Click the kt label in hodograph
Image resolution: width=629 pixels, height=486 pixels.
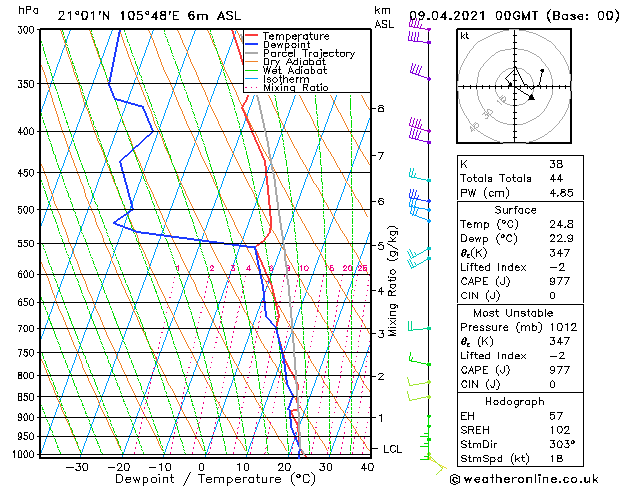click(x=465, y=36)
